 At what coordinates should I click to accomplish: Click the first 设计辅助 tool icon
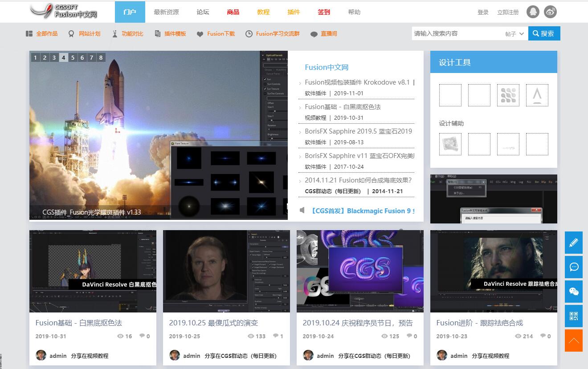click(x=450, y=144)
